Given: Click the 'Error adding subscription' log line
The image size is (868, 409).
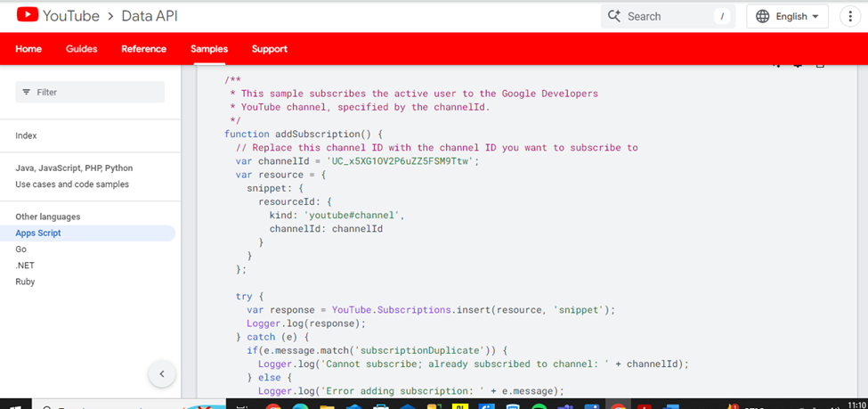Looking at the screenshot, I should point(410,391).
